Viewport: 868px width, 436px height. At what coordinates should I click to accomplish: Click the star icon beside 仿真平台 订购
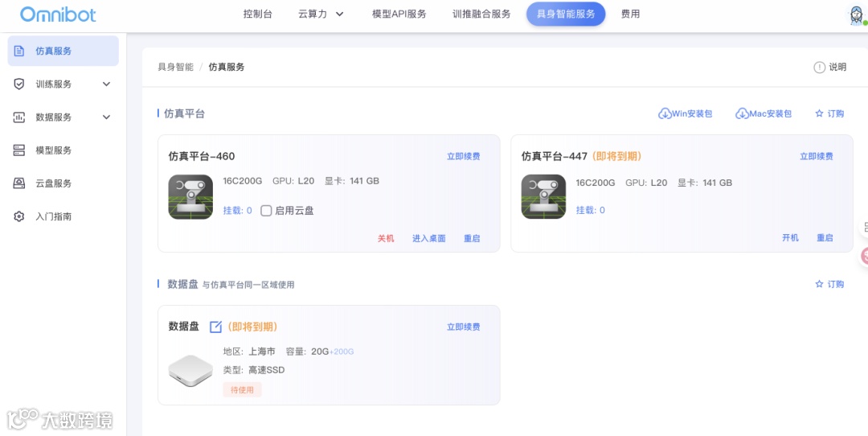coord(819,113)
